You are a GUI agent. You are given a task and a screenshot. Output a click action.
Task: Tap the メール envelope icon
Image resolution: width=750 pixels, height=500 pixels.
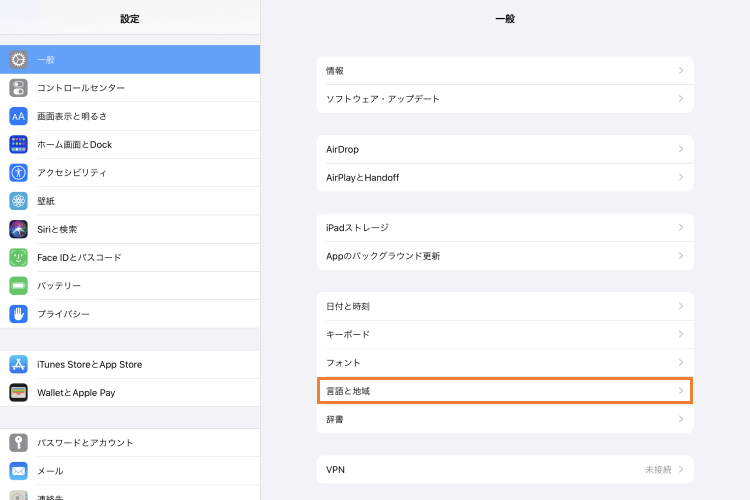tap(18, 471)
